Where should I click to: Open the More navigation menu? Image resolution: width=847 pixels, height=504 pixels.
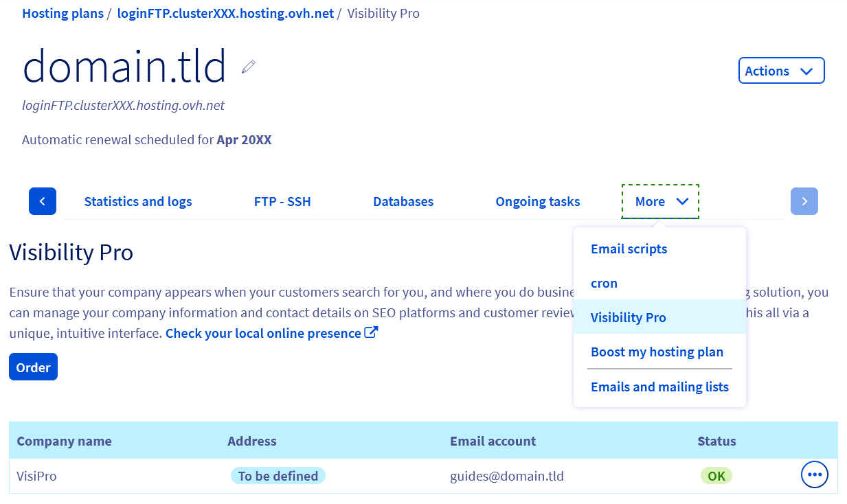point(650,201)
